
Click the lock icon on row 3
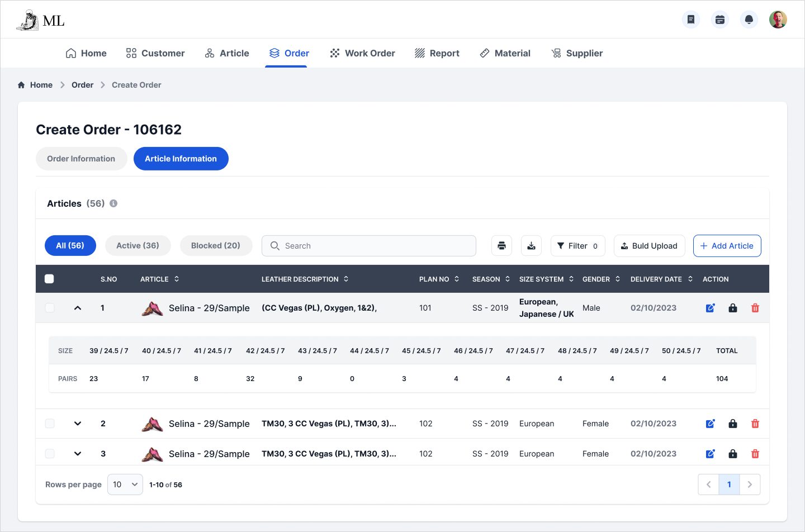[x=733, y=454]
